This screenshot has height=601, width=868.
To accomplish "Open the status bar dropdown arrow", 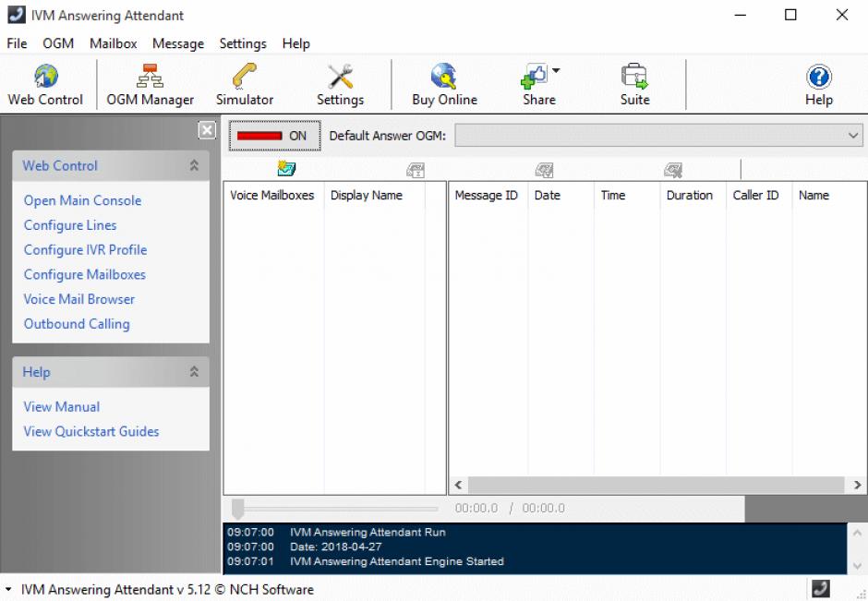I will pos(8,589).
